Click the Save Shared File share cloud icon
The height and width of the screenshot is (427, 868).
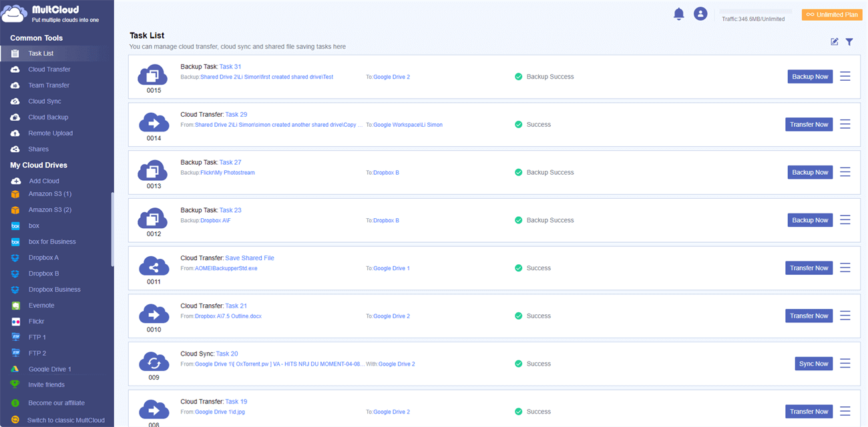pyautogui.click(x=153, y=266)
